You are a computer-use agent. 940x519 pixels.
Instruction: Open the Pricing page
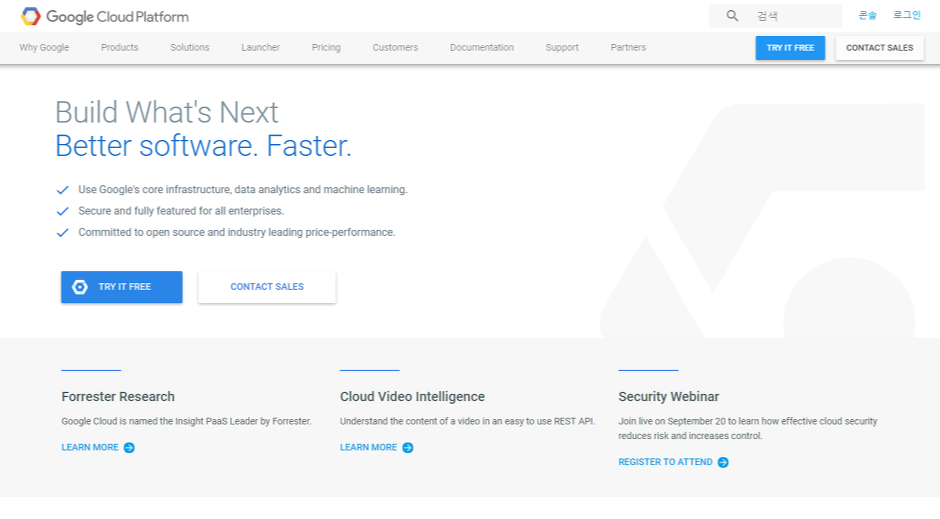326,47
